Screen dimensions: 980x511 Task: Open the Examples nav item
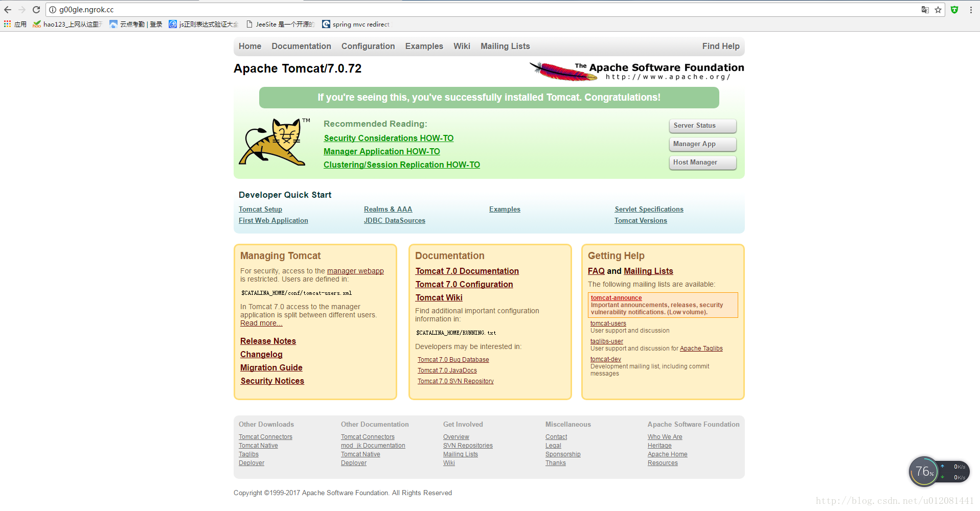click(424, 46)
